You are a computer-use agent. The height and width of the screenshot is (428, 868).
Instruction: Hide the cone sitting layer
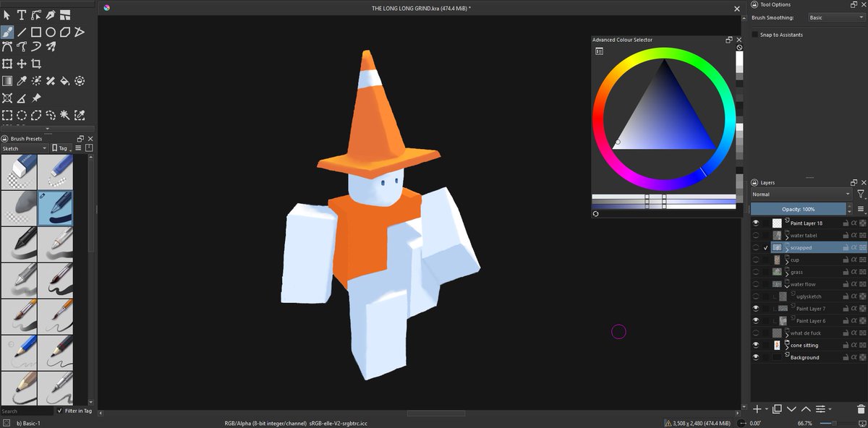point(756,345)
